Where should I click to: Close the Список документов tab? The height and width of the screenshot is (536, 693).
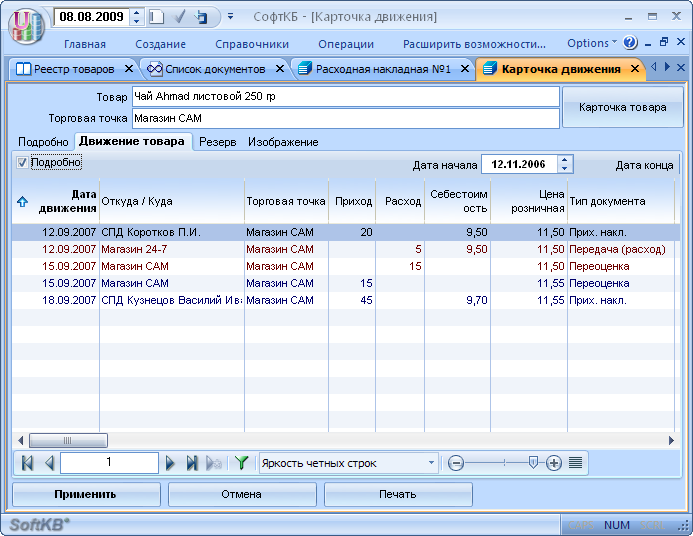(x=280, y=69)
